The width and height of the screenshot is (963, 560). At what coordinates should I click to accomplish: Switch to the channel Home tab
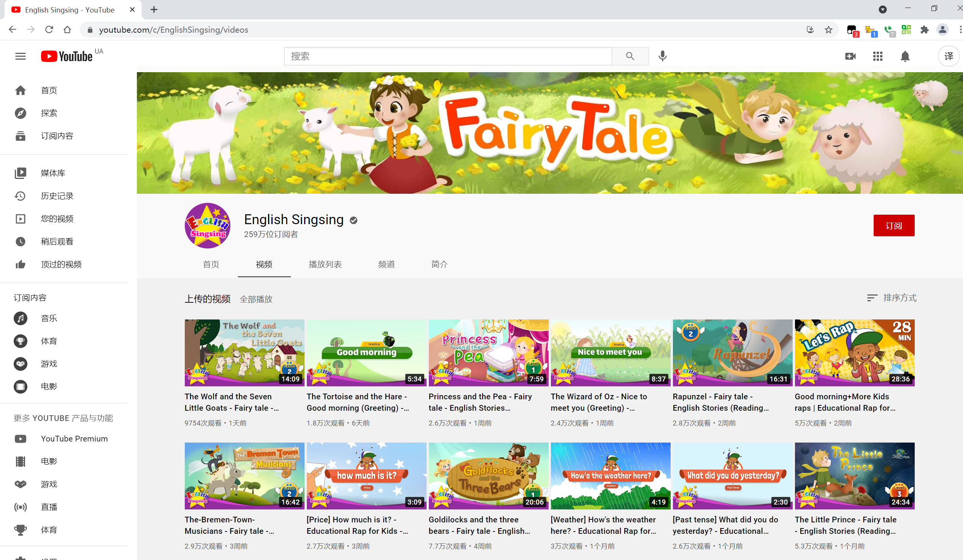pyautogui.click(x=211, y=264)
